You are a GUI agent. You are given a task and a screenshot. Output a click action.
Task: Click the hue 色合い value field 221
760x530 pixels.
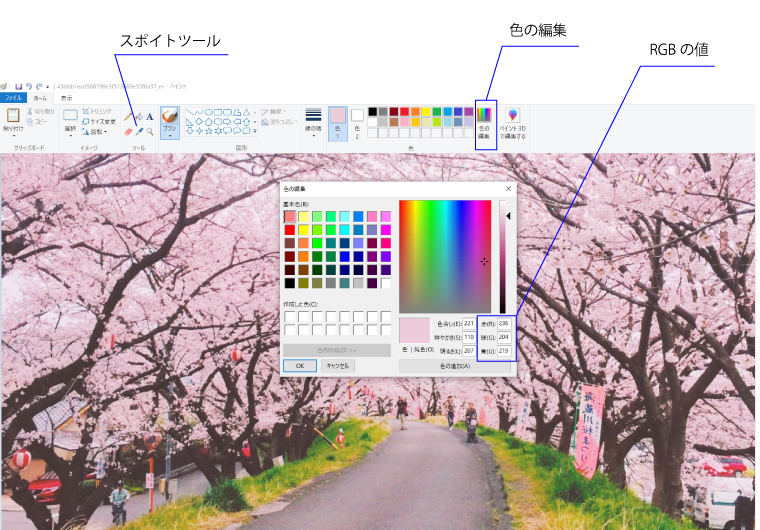click(469, 323)
